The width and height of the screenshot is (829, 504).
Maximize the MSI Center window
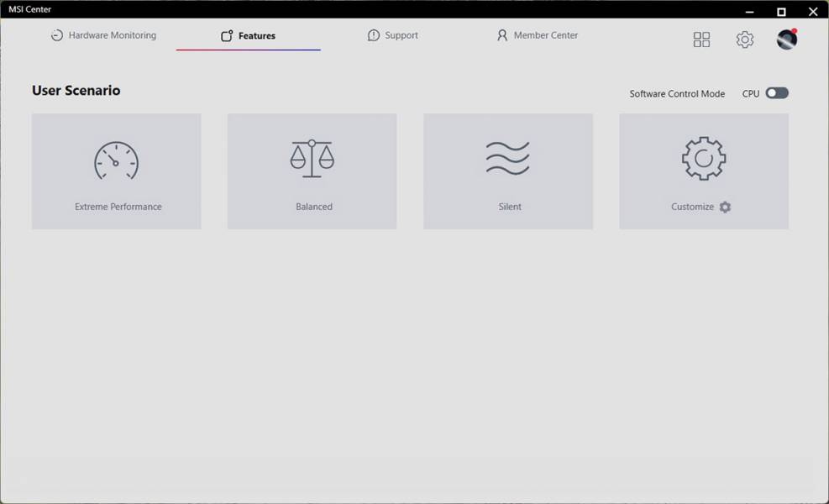tap(781, 11)
